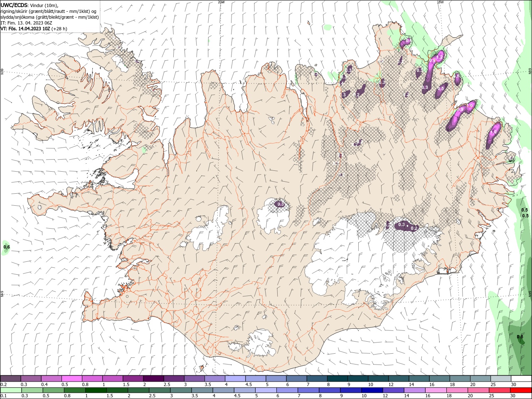Pick the upper legend swatch labeled 1.5
The image size is (532, 399).
(133, 378)
